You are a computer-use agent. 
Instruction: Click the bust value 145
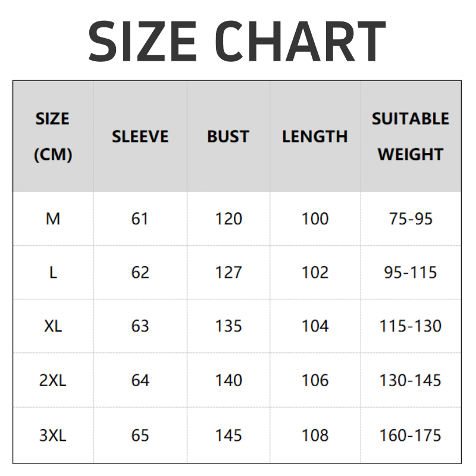click(x=228, y=435)
